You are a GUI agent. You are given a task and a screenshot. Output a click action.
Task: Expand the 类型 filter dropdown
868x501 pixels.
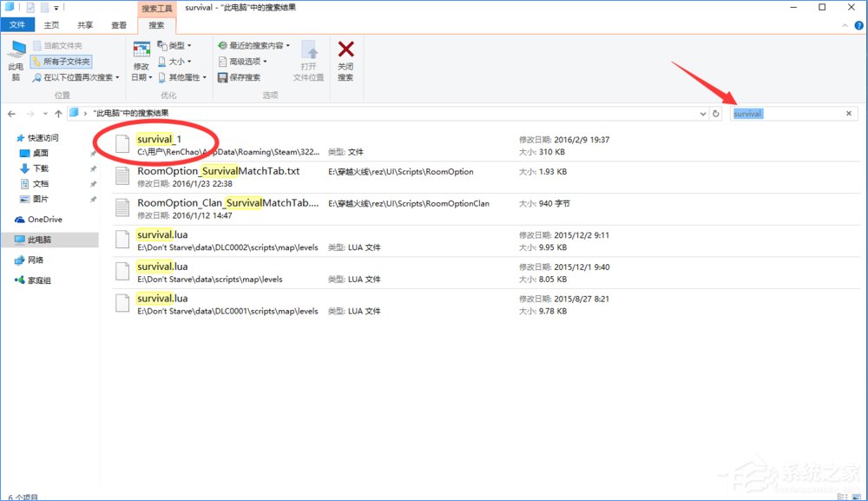tap(173, 44)
